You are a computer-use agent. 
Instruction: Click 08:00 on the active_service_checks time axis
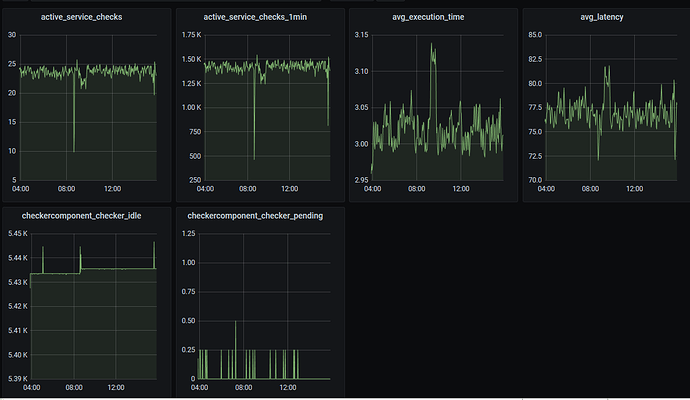(66, 189)
